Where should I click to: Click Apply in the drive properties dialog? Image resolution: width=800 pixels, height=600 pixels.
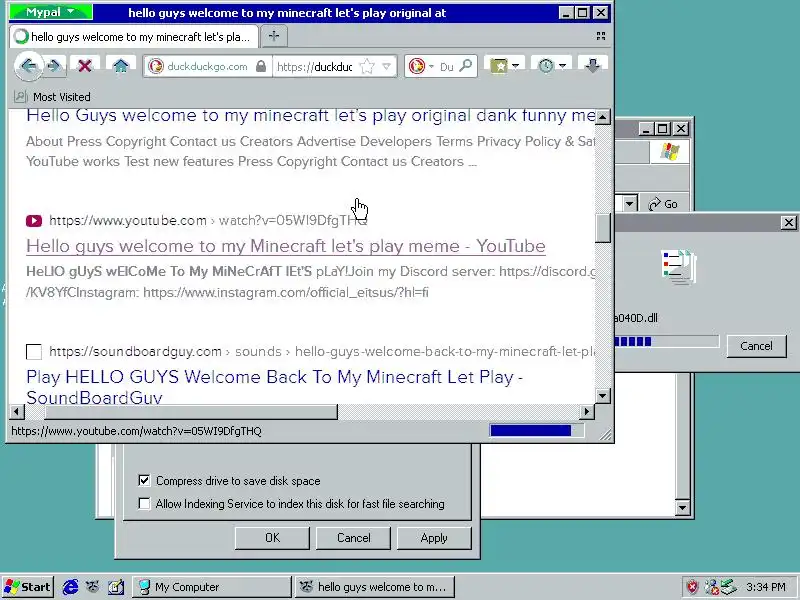click(x=434, y=538)
